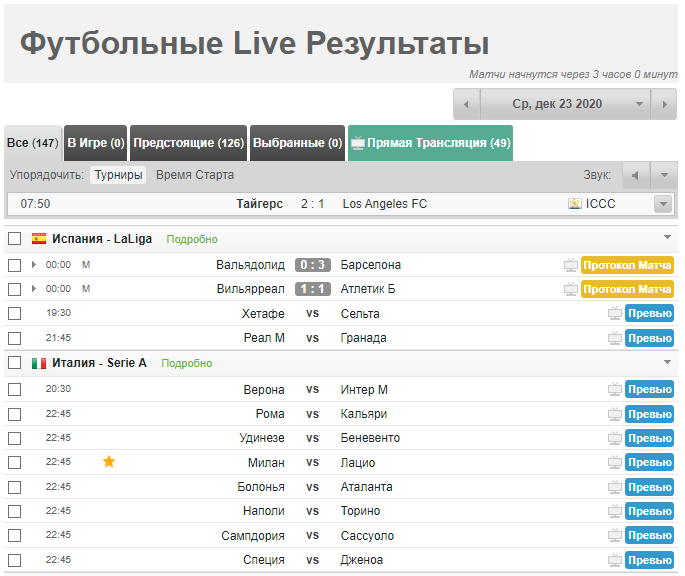685x576 pixels.
Task: Collapse the Италия - Serie A section
Action: (x=667, y=362)
